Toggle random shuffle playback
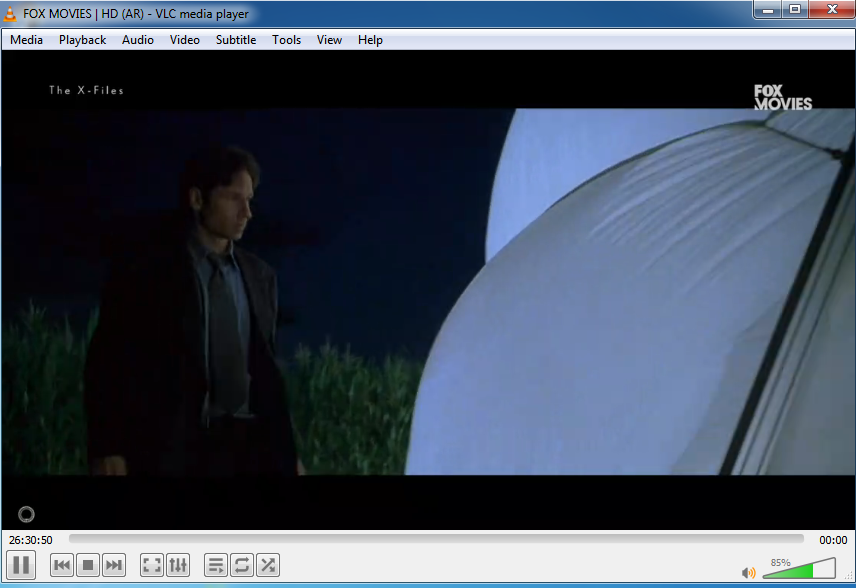The height and width of the screenshot is (588, 856). coord(268,565)
